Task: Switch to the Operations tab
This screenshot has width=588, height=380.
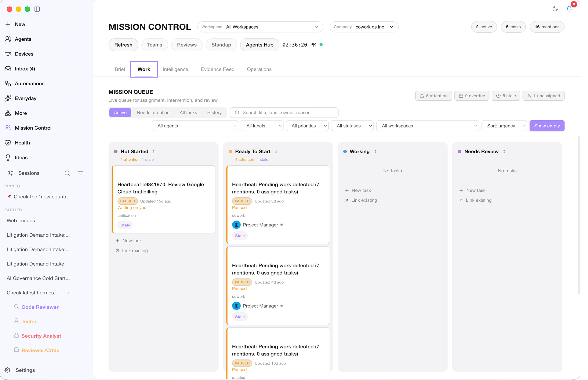Action: (259, 69)
